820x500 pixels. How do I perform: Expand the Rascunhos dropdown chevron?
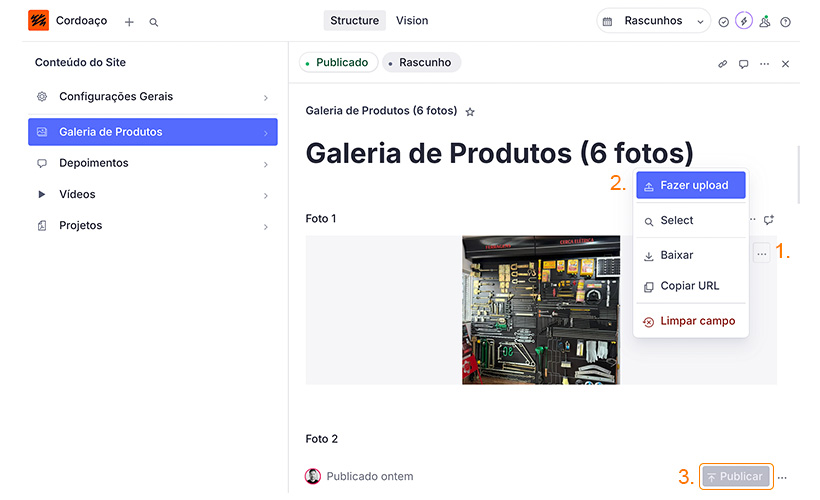pyautogui.click(x=700, y=22)
